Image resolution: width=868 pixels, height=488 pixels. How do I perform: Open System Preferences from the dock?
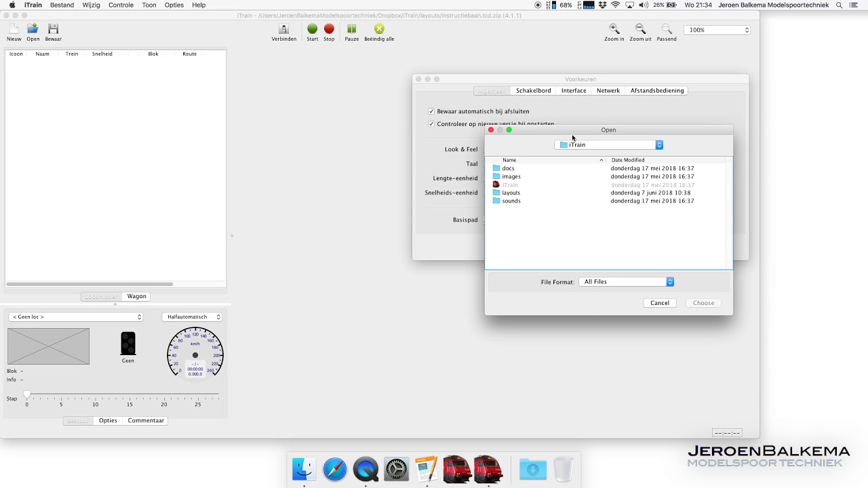[396, 469]
